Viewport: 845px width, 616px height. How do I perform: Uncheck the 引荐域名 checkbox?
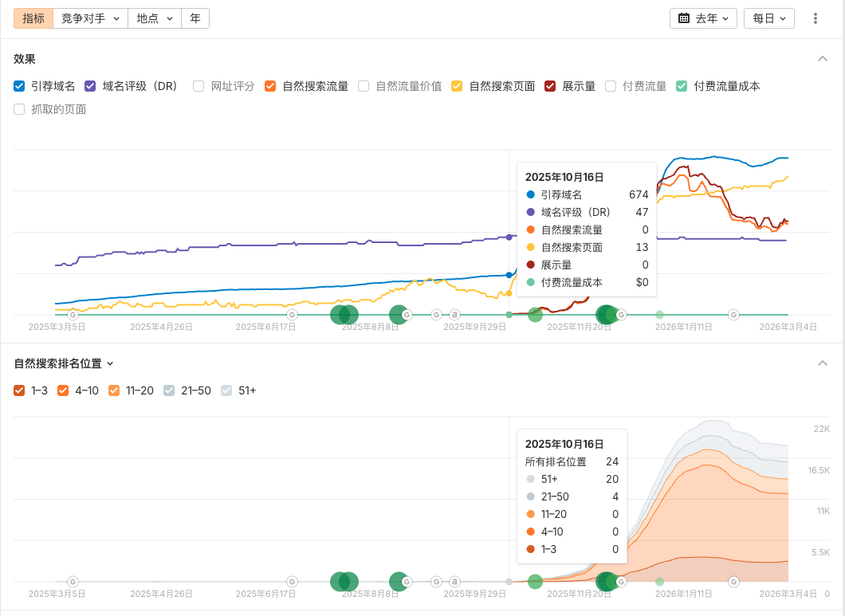(x=19, y=86)
